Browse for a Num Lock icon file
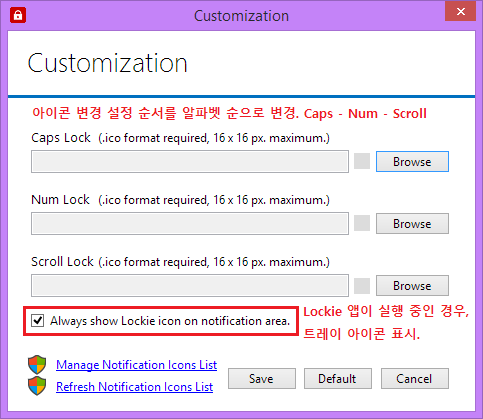This screenshot has height=419, width=483. 412,224
